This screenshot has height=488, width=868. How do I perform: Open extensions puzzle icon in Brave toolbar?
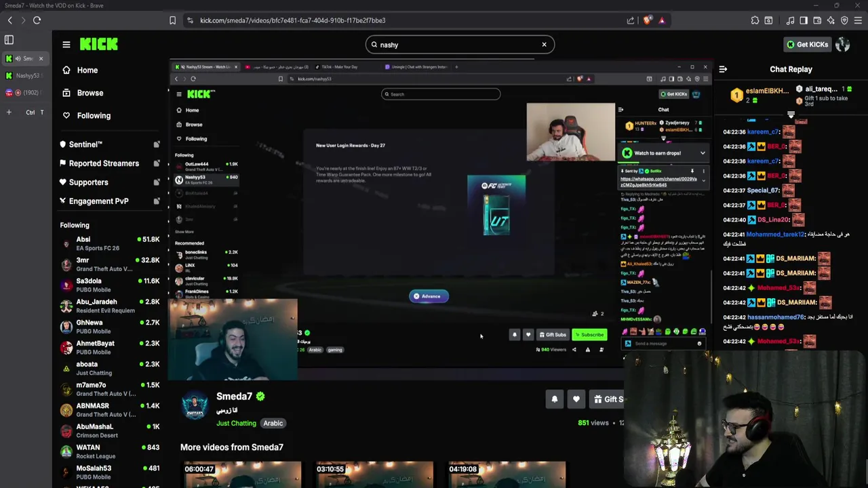coord(755,20)
